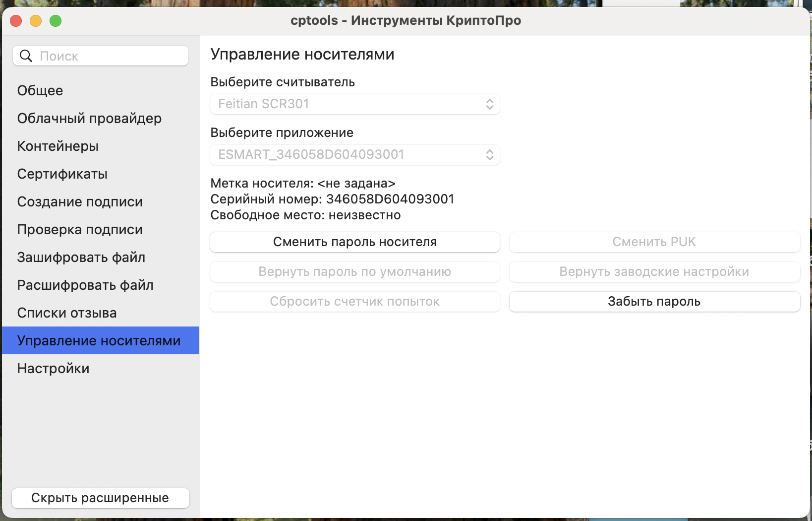Select Сертификаты in the sidebar
812x521 pixels.
101,174
